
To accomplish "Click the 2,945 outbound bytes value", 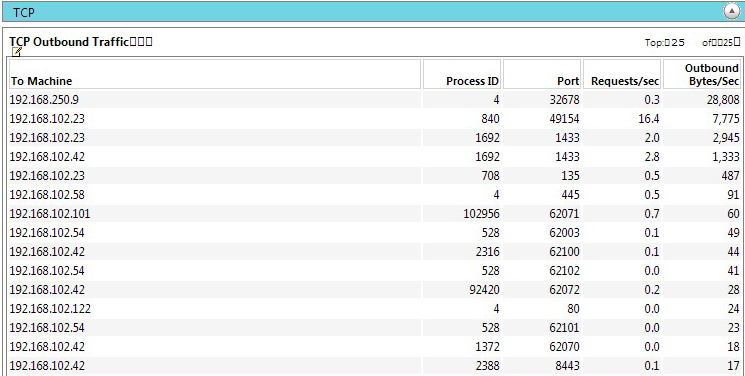I will (726, 138).
